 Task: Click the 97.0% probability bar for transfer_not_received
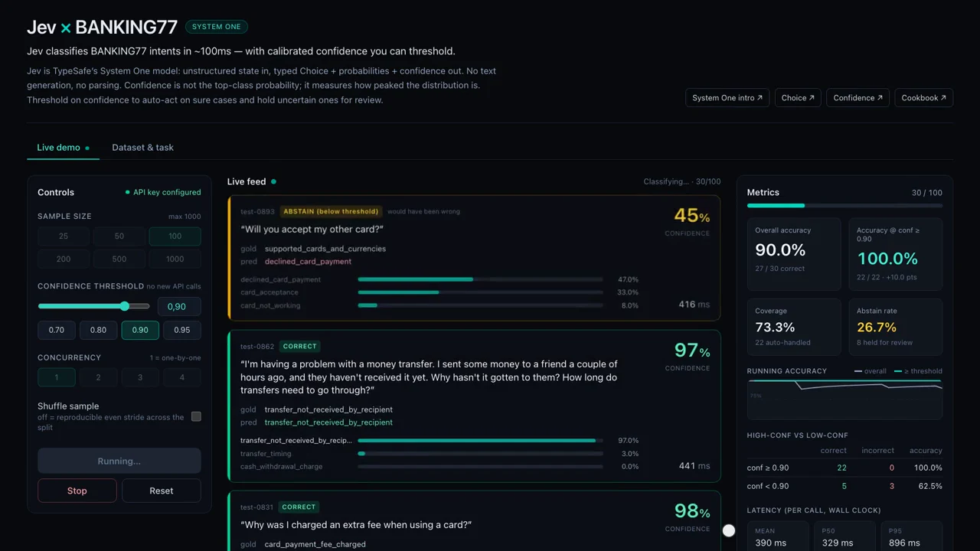tap(480, 441)
